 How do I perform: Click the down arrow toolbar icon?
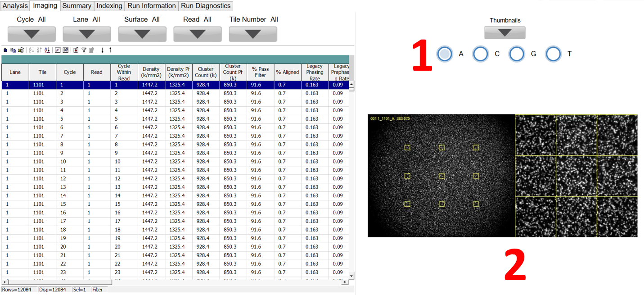tap(103, 50)
